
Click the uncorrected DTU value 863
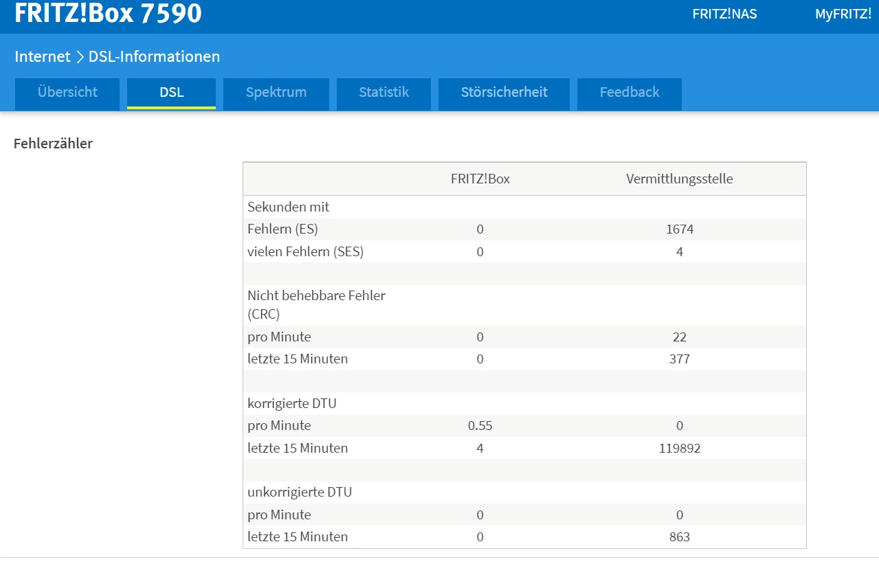coord(679,536)
